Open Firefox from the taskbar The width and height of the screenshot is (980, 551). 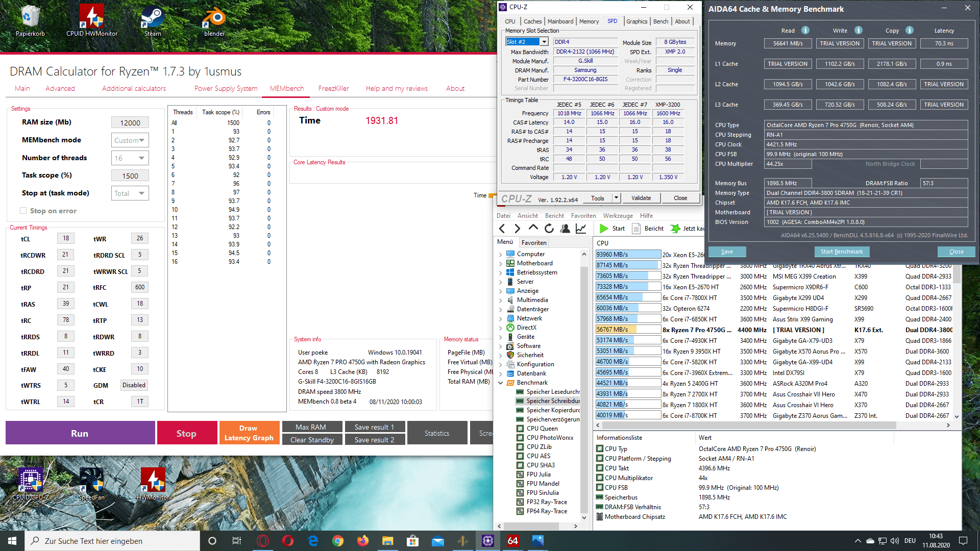tap(363, 541)
